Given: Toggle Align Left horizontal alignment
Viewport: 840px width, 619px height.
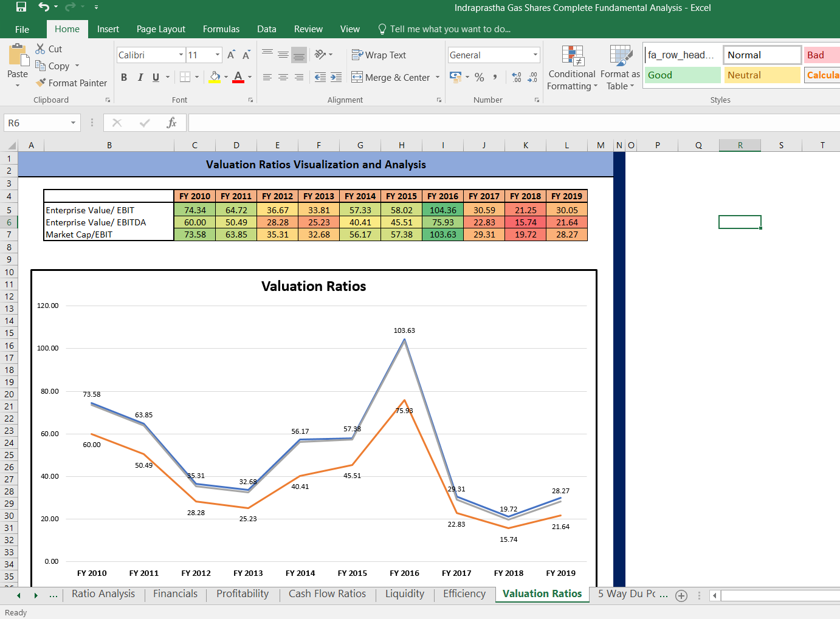Looking at the screenshot, I should (267, 77).
